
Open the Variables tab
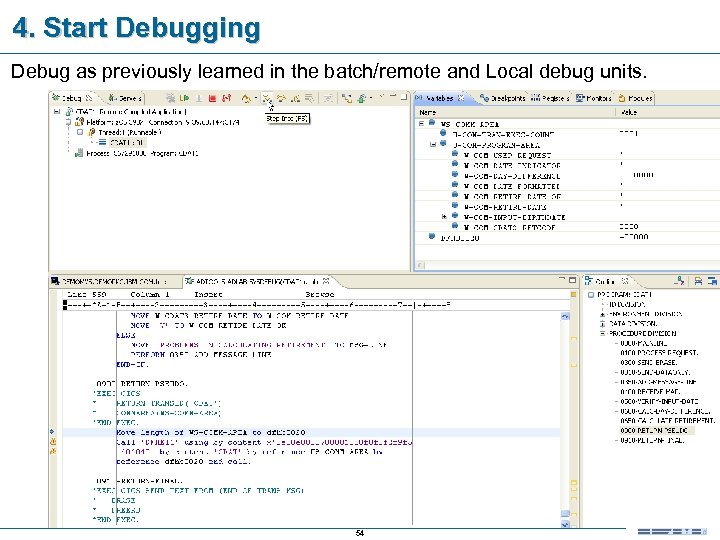440,98
